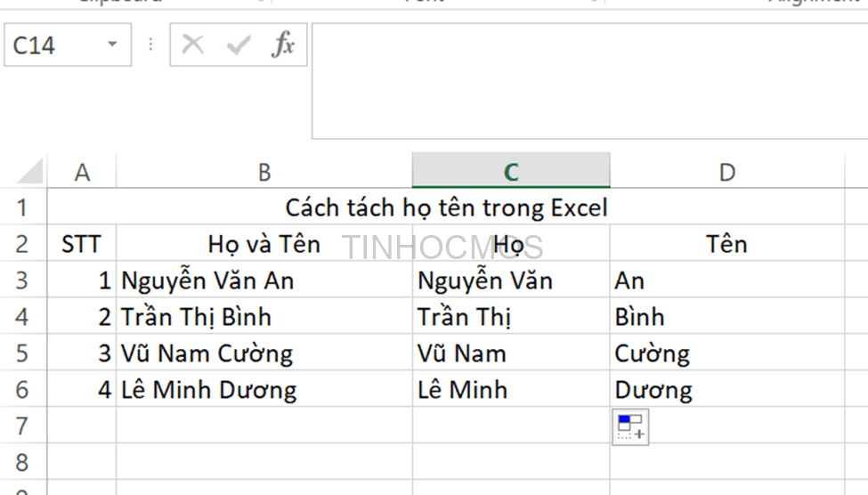This screenshot has width=868, height=495.
Task: Select row 5 header
Action: (22, 353)
